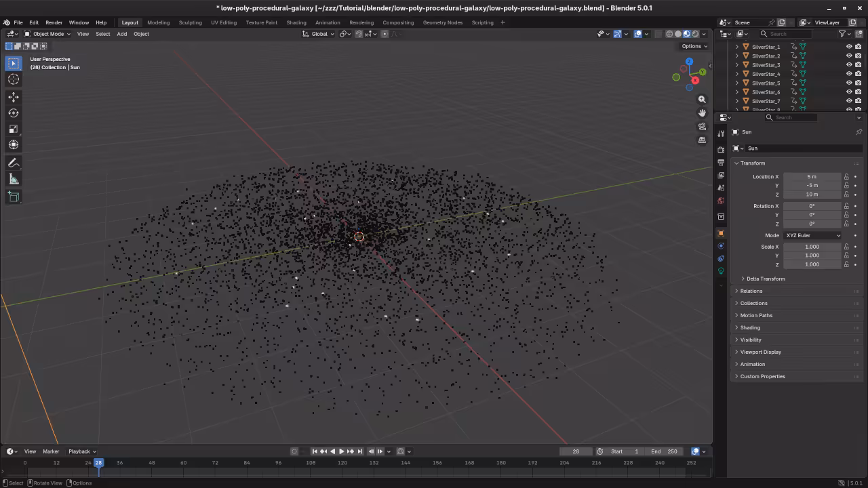Click frame 120 on the timeline

coord(342,463)
